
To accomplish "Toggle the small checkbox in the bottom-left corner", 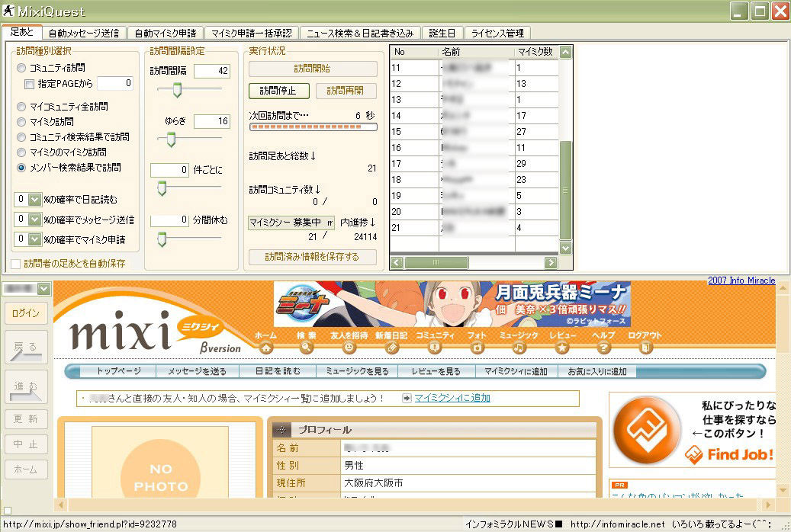I will pos(8,511).
